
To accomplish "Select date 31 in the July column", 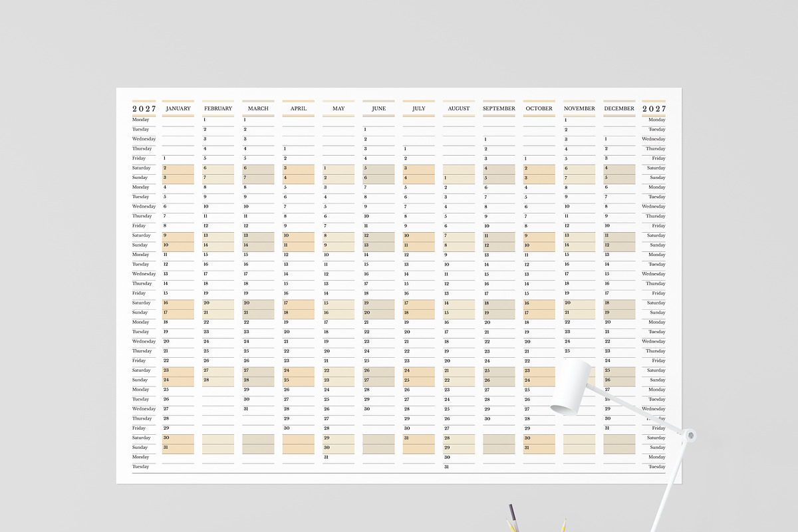I will [x=407, y=438].
